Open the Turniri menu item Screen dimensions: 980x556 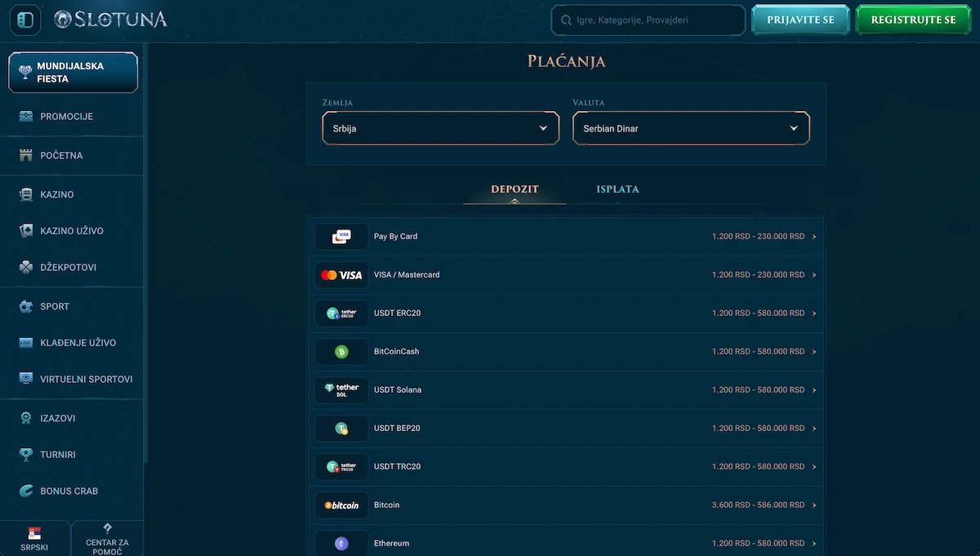[72, 454]
